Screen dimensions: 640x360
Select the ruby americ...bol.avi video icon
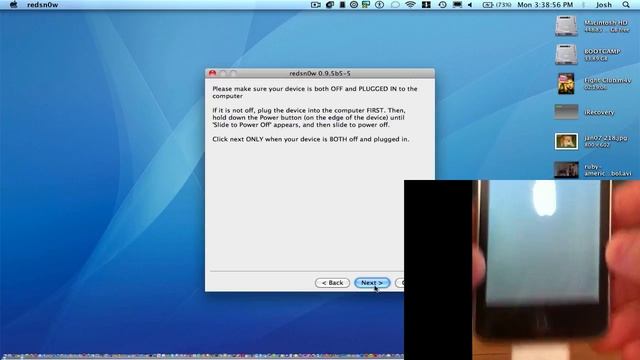coord(566,170)
